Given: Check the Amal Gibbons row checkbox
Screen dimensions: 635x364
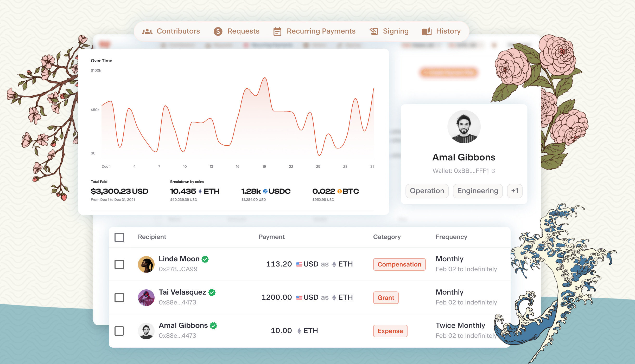Looking at the screenshot, I should click(119, 331).
